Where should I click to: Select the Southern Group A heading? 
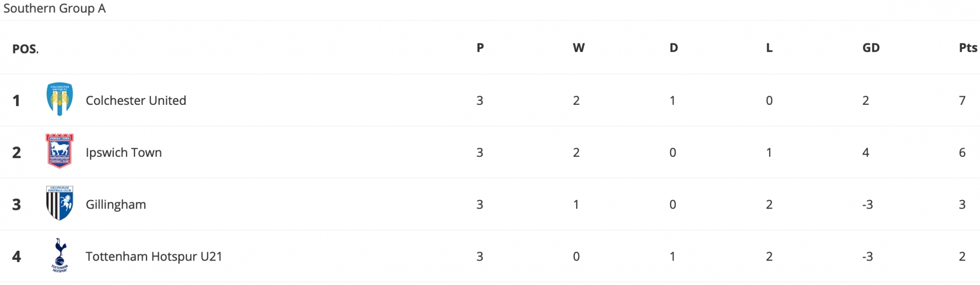55,9
